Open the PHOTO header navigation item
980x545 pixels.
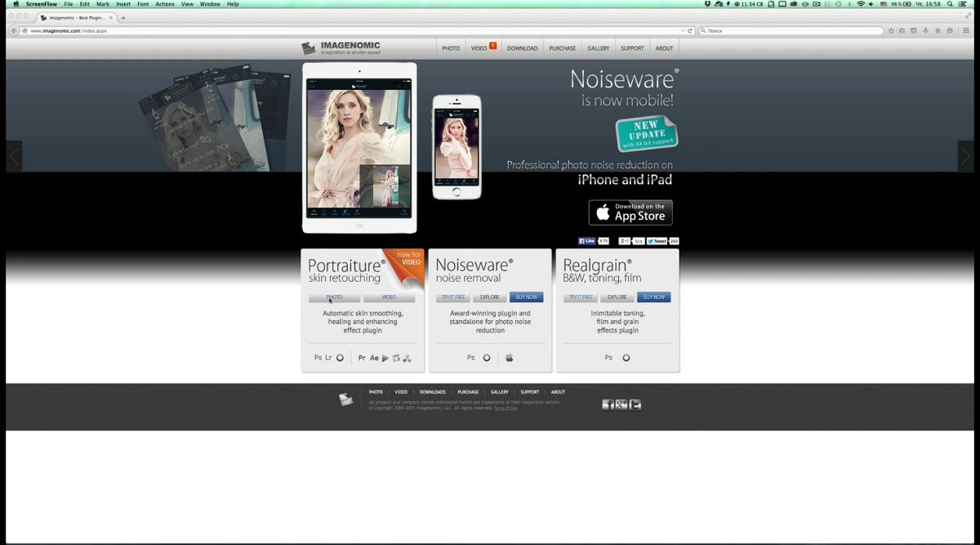[x=451, y=48]
